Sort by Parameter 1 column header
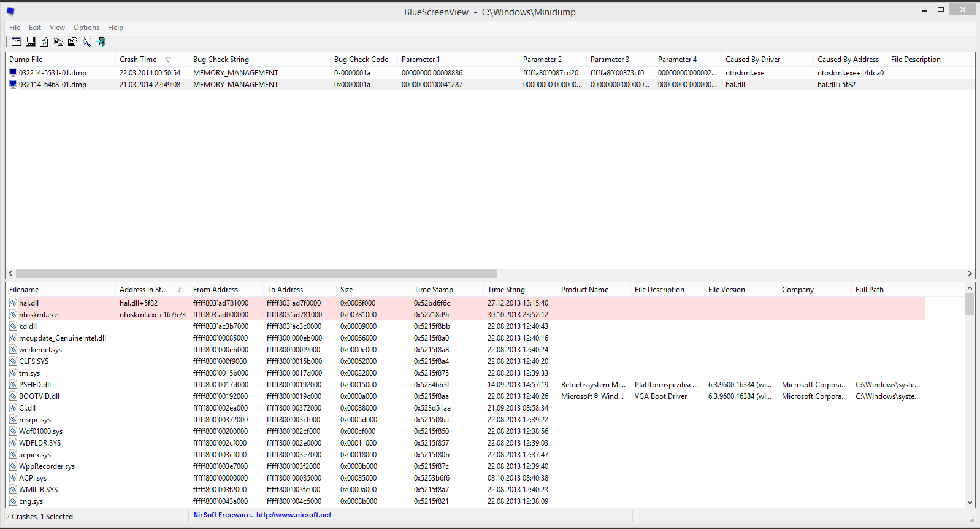This screenshot has height=529, width=980. coord(459,60)
